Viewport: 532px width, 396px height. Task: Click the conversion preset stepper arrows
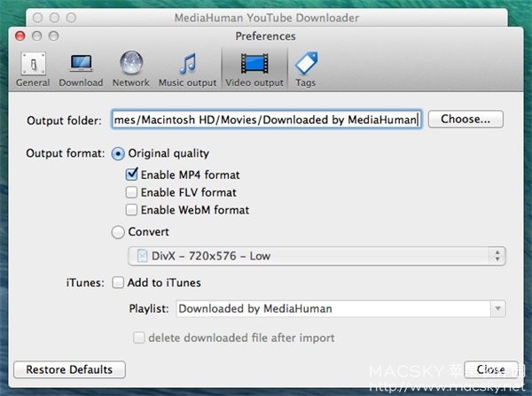(x=497, y=256)
